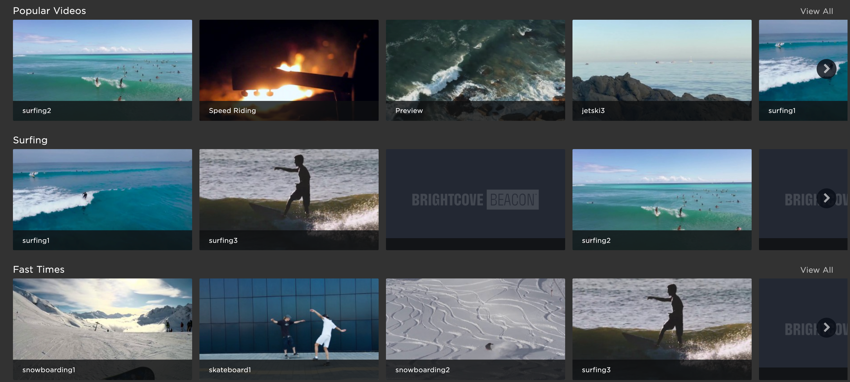Viewport: 850px width, 382px height.
Task: Open surfing3 in the Fast Times row
Action: click(x=662, y=329)
